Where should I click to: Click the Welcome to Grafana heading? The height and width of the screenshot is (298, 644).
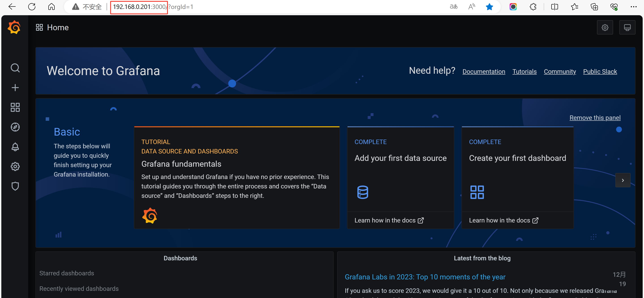click(103, 71)
